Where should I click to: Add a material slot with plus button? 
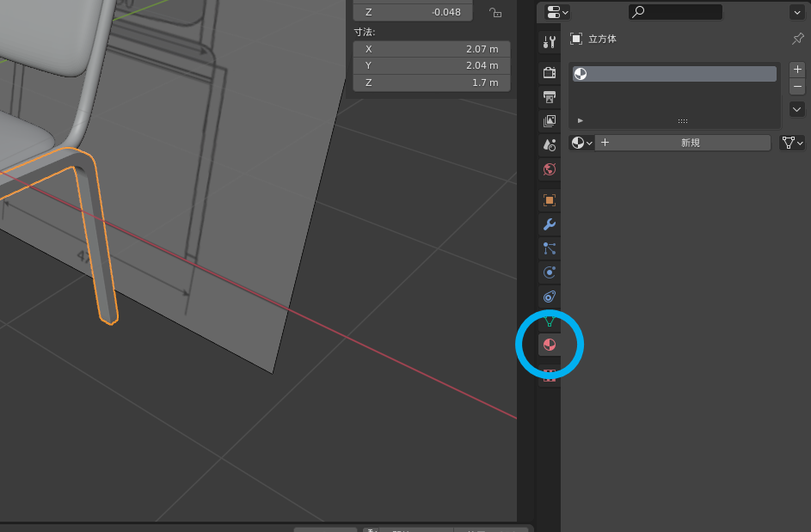(x=797, y=70)
